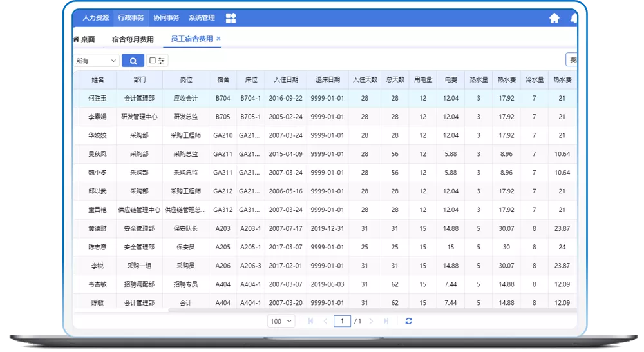Expand the 所有 filter dropdown

(97, 61)
